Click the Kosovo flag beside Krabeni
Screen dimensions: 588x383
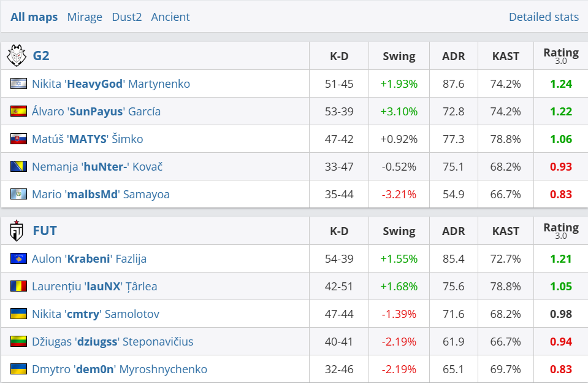(x=18, y=258)
